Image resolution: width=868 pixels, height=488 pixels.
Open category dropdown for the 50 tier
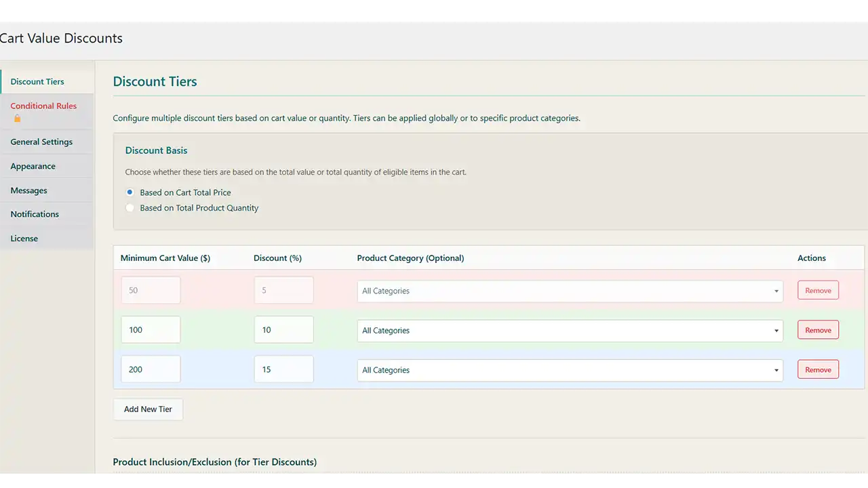[570, 291]
